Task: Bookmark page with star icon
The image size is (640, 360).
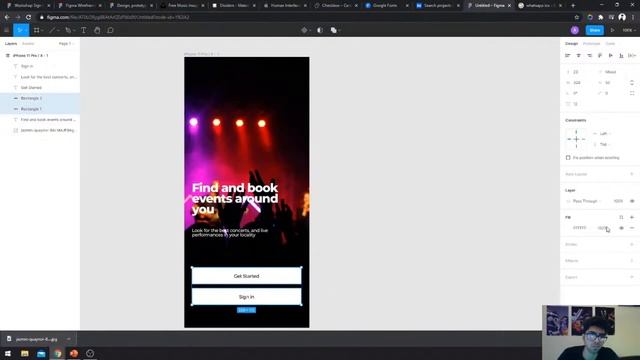Action: coord(577,17)
